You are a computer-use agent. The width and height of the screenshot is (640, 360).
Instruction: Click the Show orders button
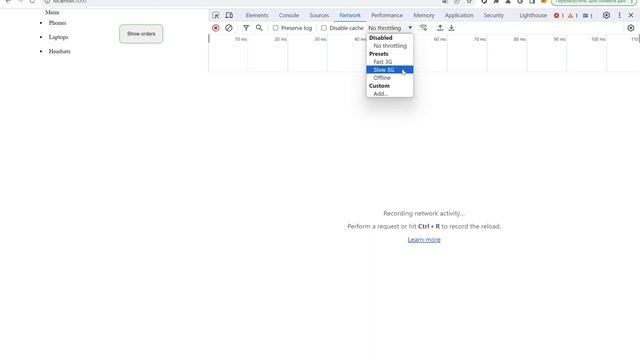point(141,34)
